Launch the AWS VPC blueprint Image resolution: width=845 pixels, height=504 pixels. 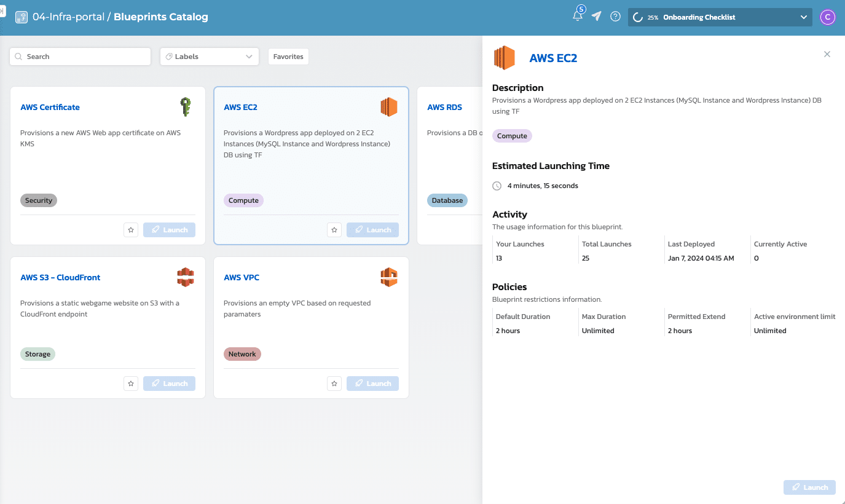click(x=372, y=383)
